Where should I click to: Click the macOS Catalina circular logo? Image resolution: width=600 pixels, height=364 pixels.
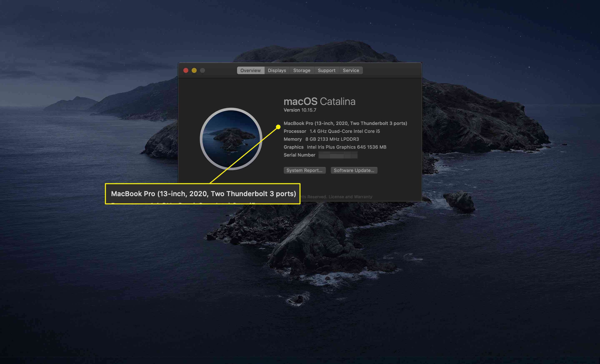tap(231, 139)
